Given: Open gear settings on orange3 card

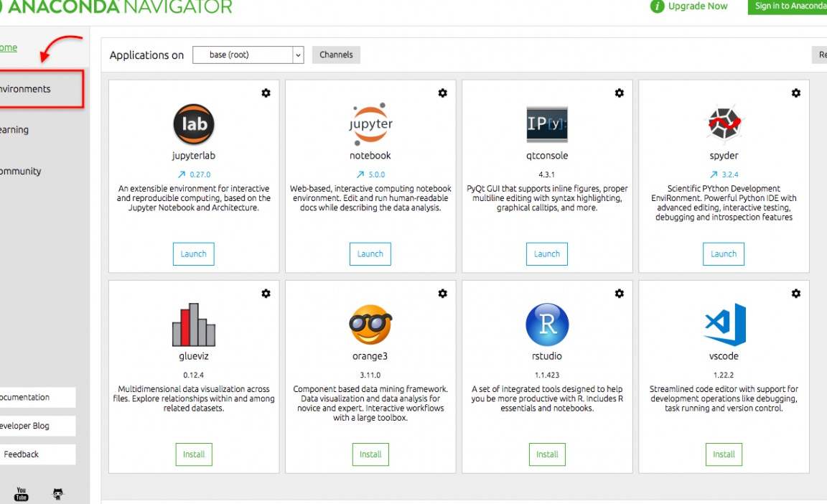Looking at the screenshot, I should point(442,293).
